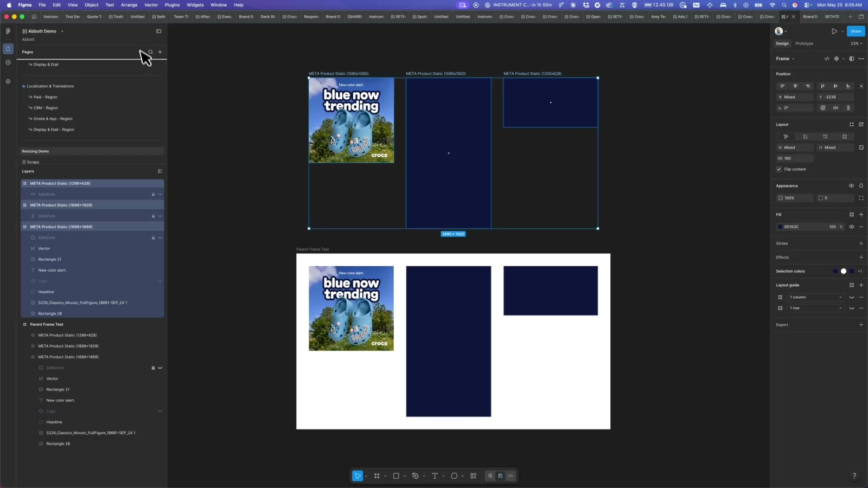
Task: Click the white selection color swatch
Action: tap(843, 271)
